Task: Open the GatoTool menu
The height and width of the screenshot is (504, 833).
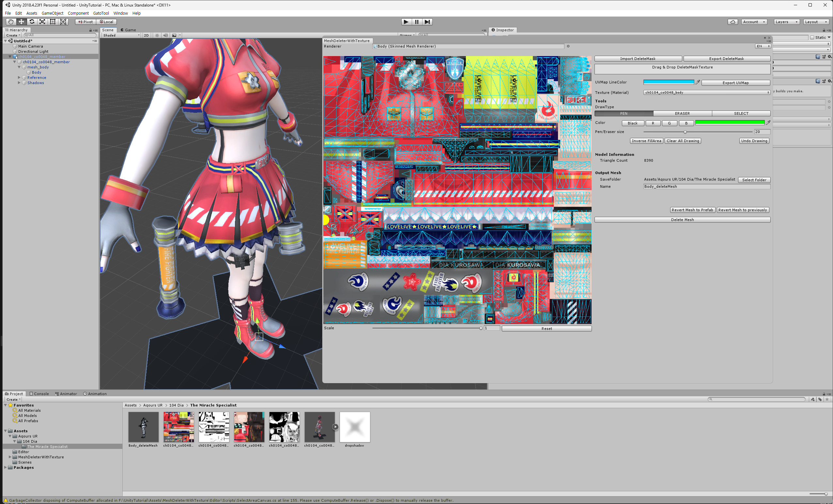Action: pos(101,13)
